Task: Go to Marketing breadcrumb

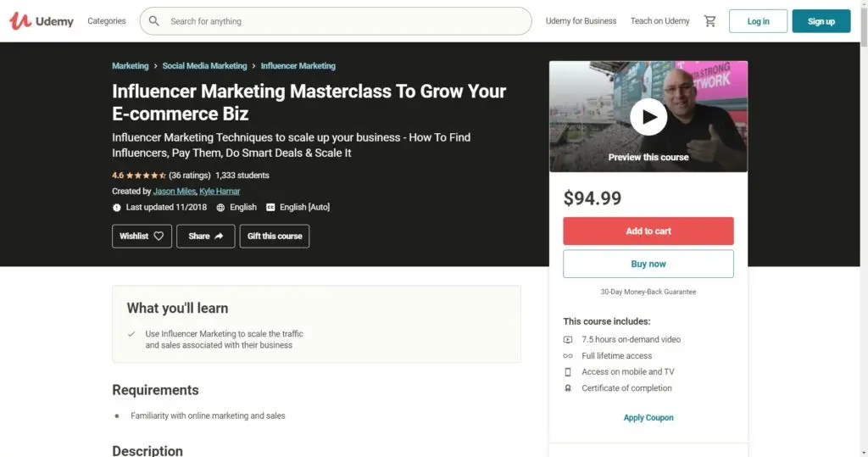Action: [x=130, y=66]
